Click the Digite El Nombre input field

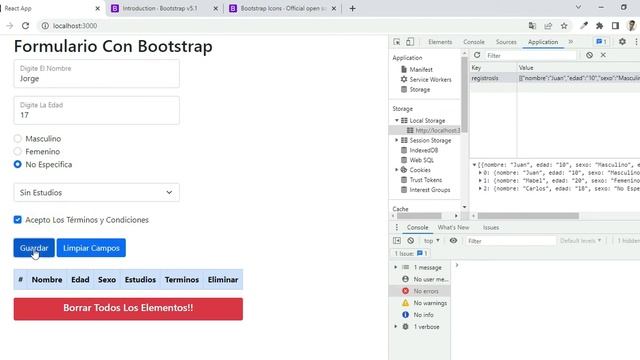coord(97,73)
